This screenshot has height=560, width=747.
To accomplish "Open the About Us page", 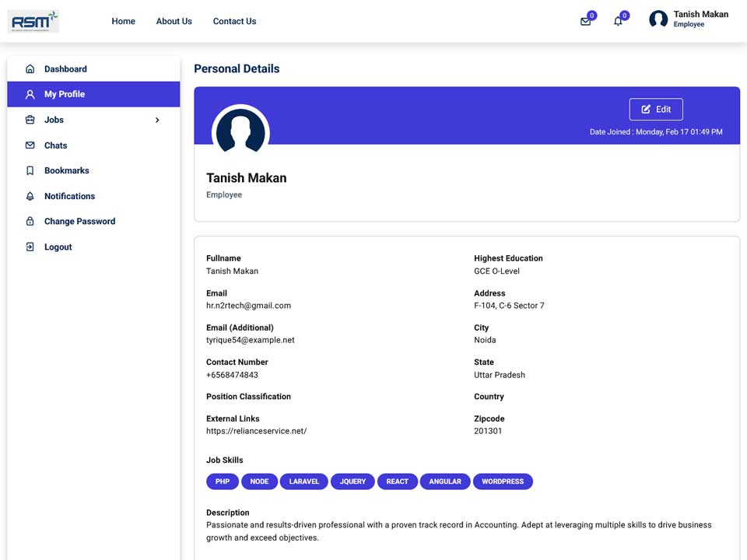I will pos(174,22).
